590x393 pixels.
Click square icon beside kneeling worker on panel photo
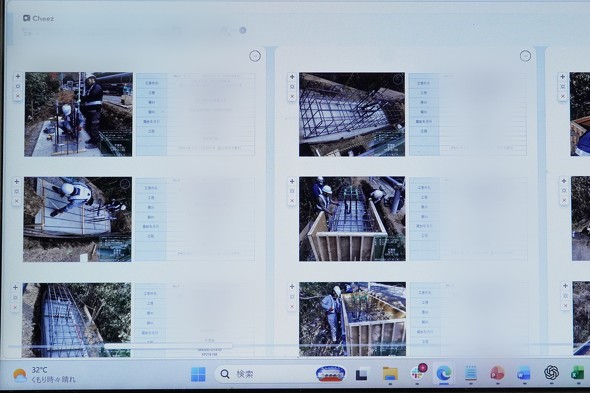[17, 192]
